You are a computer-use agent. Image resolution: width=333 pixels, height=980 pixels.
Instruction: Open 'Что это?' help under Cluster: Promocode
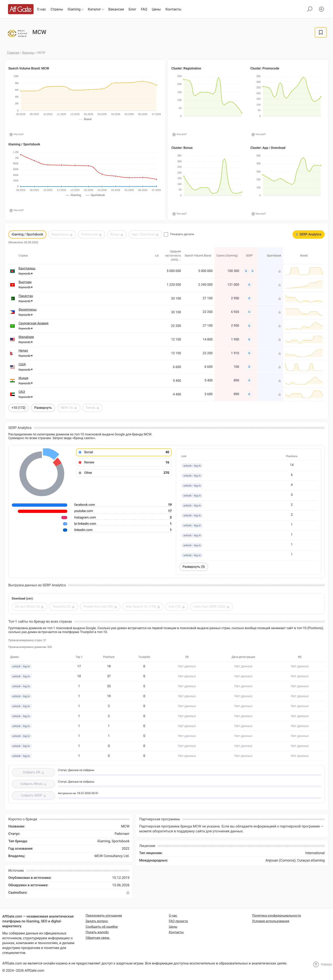(259, 134)
